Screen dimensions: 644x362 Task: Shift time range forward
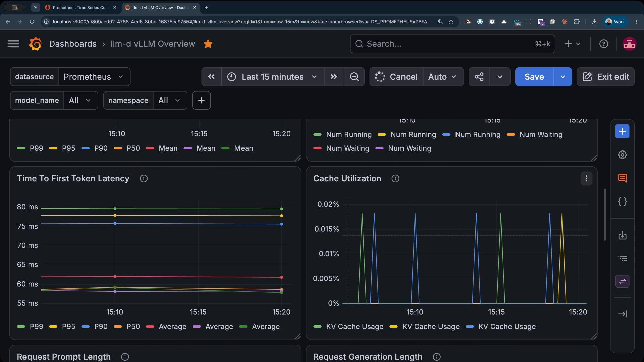pyautogui.click(x=334, y=77)
